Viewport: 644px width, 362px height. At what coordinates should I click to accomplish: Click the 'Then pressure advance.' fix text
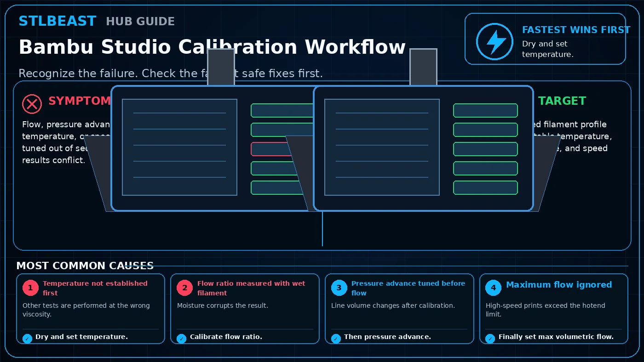point(387,337)
